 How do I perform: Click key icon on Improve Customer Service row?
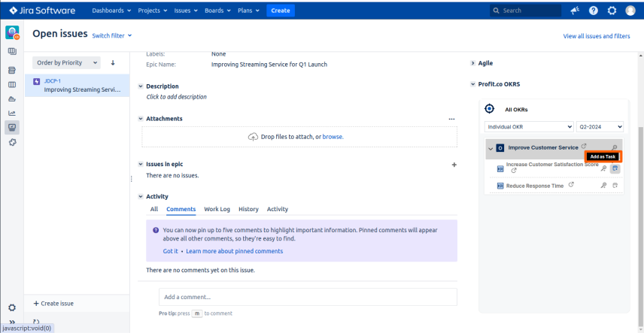[x=615, y=148]
